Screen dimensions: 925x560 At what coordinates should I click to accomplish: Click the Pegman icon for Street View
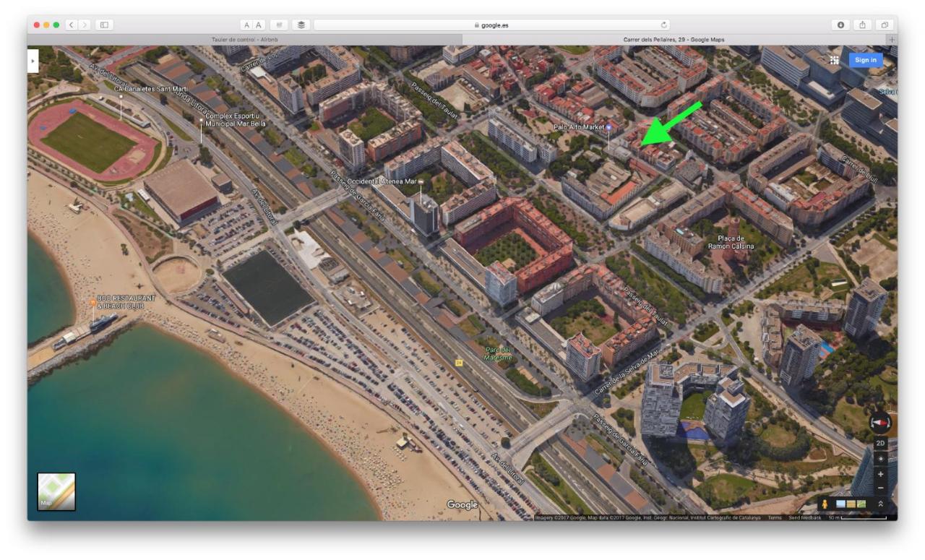pyautogui.click(x=825, y=504)
